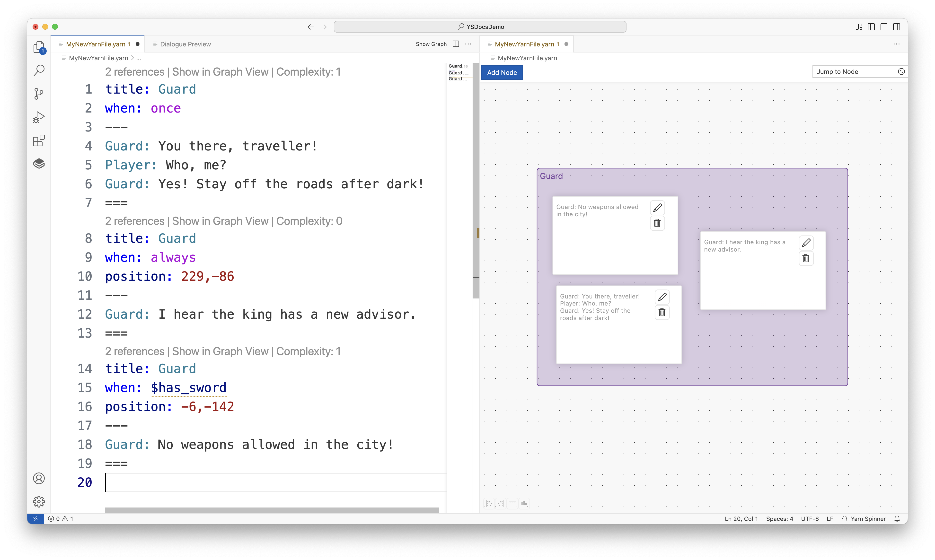Delete the 'I hear the king' node

pyautogui.click(x=806, y=259)
